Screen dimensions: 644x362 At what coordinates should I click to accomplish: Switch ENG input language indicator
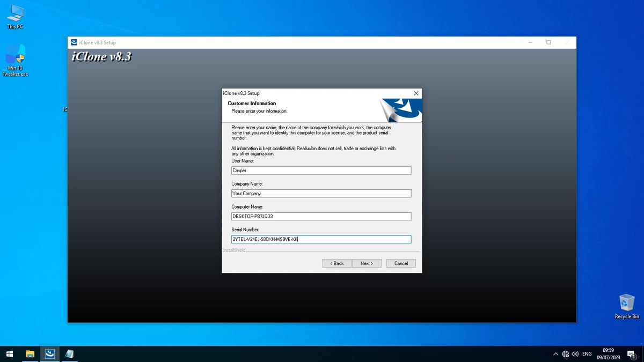587,354
